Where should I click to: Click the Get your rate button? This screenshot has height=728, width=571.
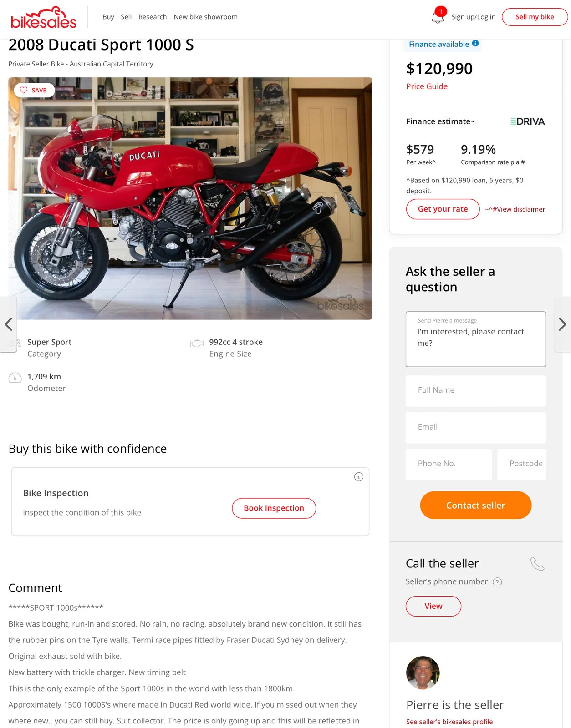click(443, 209)
